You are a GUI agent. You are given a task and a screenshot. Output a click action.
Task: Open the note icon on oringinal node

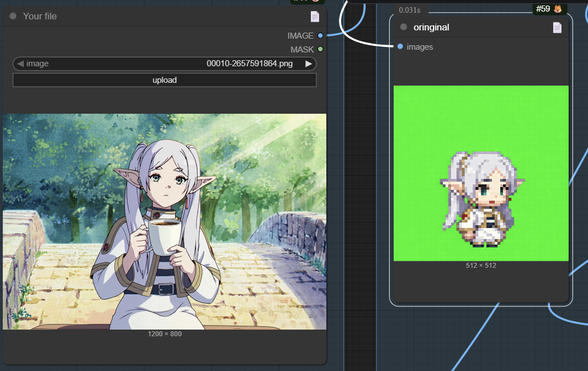557,28
